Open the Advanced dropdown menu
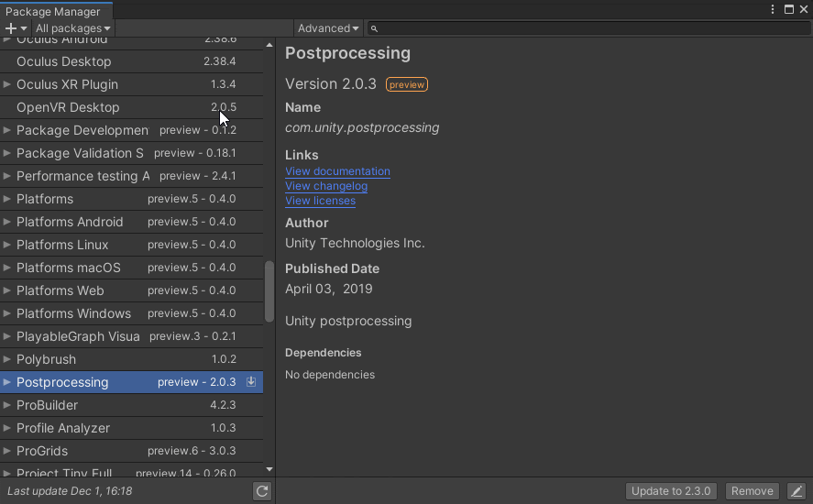The width and height of the screenshot is (813, 504). 328,28
